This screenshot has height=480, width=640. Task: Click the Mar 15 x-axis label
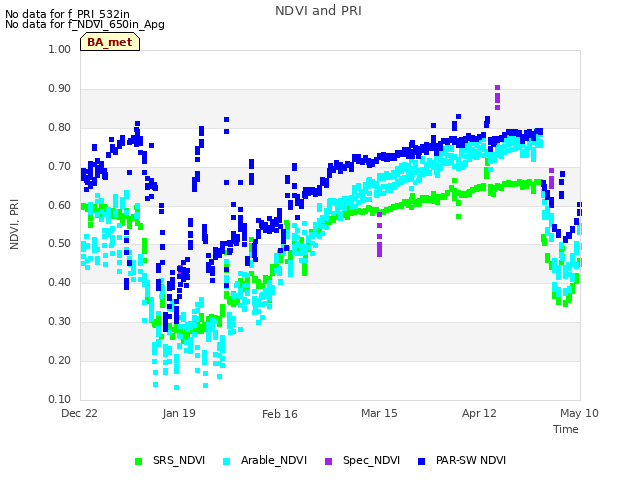[379, 413]
